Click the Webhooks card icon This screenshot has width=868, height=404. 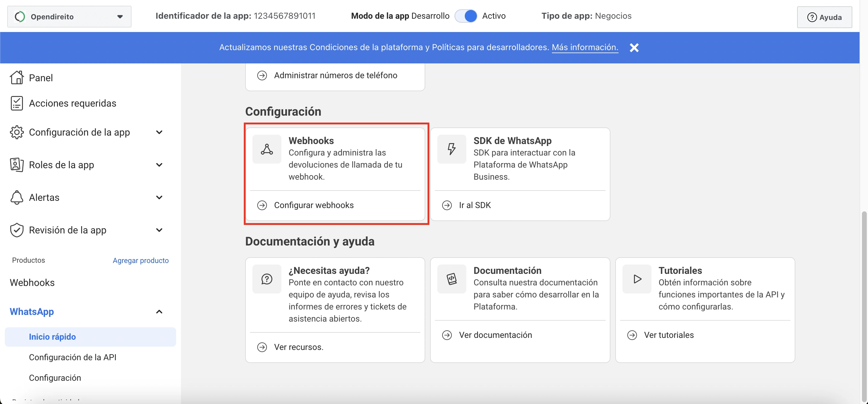267,149
